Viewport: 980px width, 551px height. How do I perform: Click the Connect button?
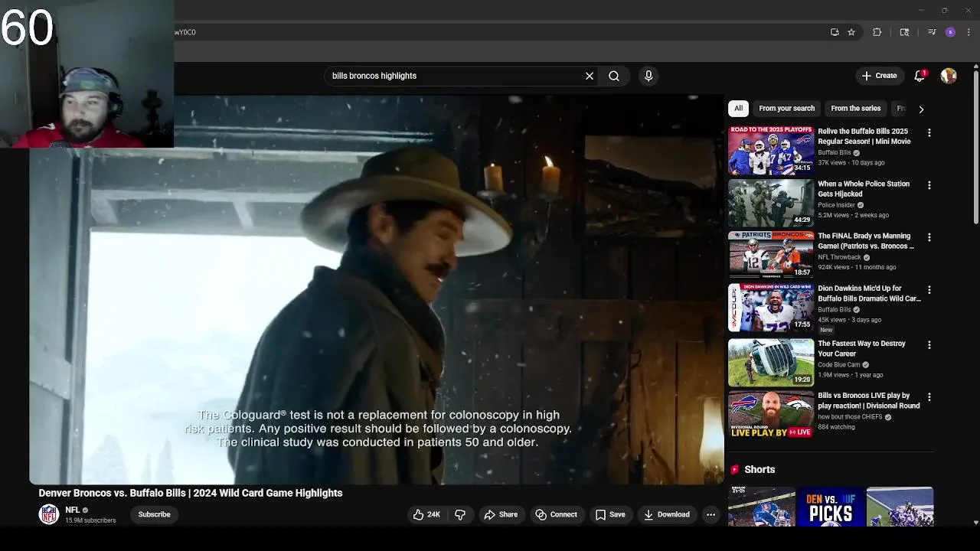tap(557, 514)
